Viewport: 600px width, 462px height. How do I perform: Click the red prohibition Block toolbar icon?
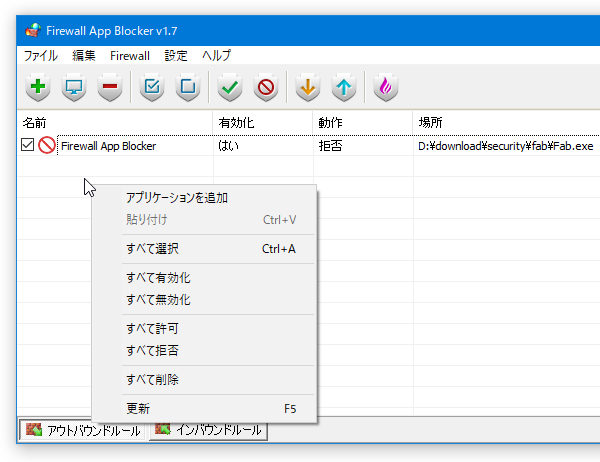[x=266, y=87]
